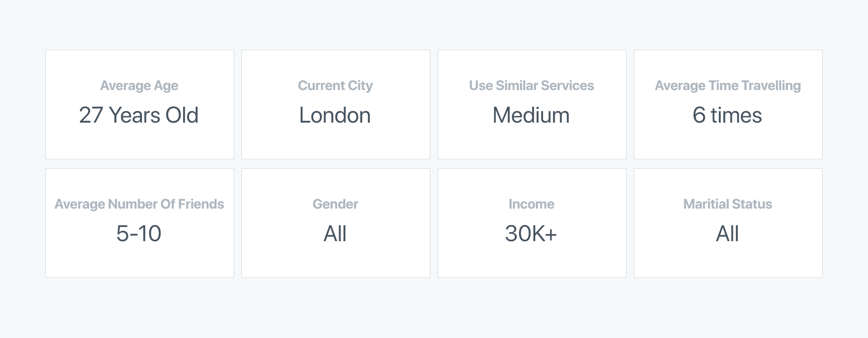Select the "27 Years Old" value
Viewport: 868px width, 338px height.
(139, 115)
